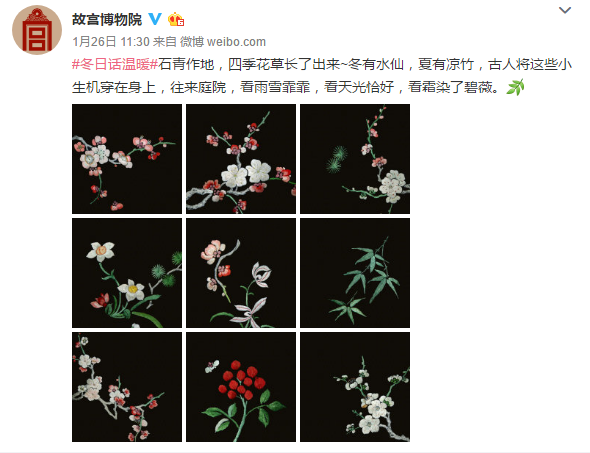Open the thumbnail with green pine needles and pink blossoms
Viewport: 590px width, 453px height.
[355, 159]
